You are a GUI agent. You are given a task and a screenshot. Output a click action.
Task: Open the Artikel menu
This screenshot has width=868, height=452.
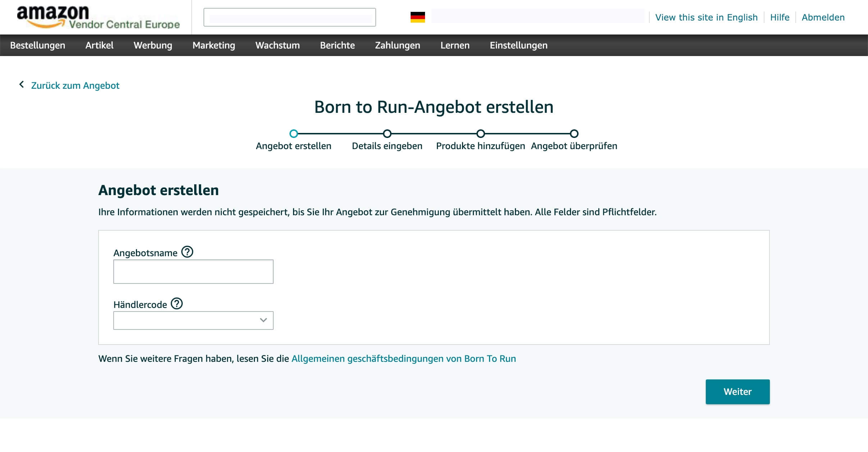pyautogui.click(x=99, y=45)
